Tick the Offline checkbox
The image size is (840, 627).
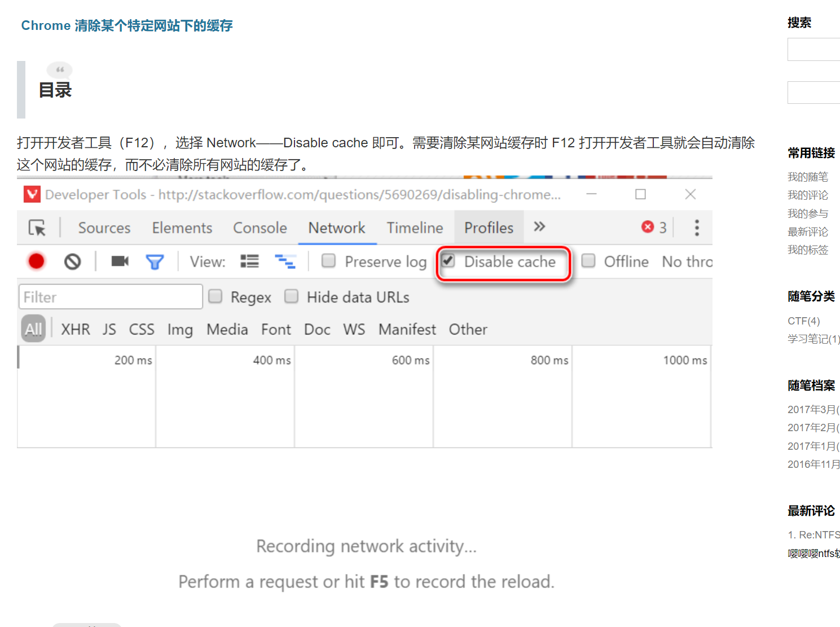[588, 261]
